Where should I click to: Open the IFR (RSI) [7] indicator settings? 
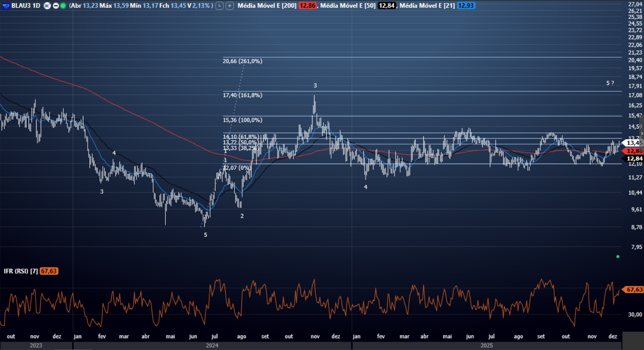point(21,271)
